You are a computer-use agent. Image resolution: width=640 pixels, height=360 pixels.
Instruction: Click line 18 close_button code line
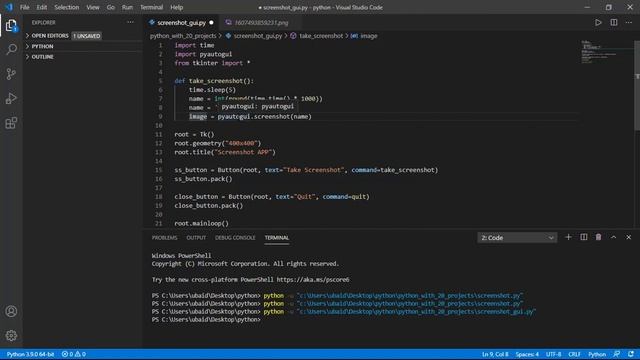click(x=272, y=197)
